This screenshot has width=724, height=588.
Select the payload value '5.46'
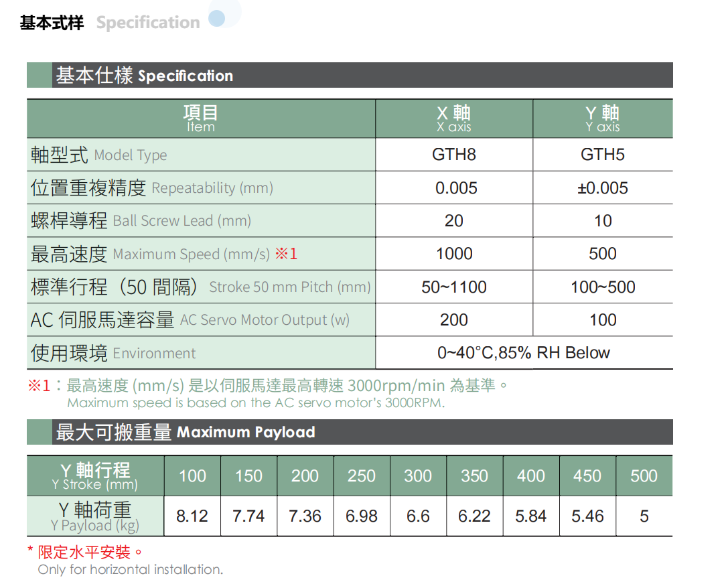click(x=587, y=516)
